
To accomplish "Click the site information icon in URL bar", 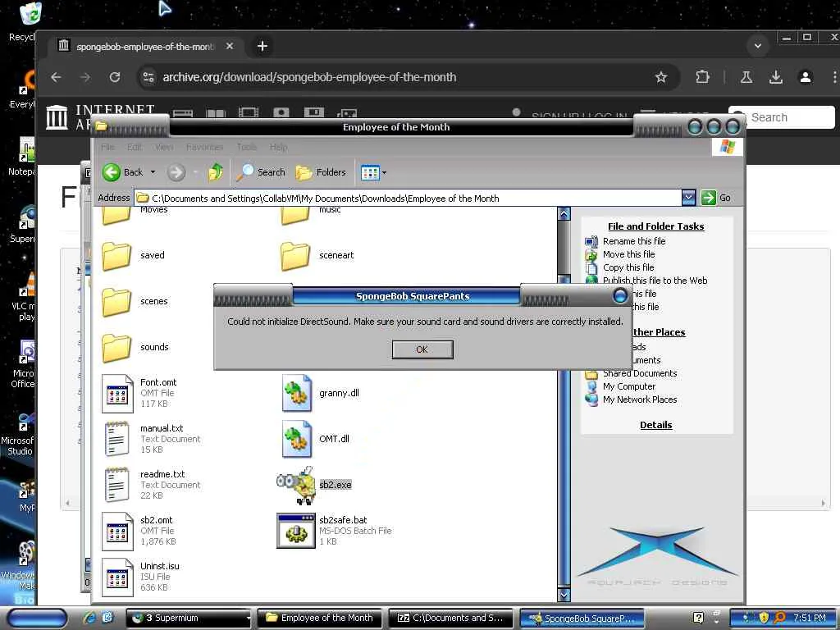I will tap(148, 77).
